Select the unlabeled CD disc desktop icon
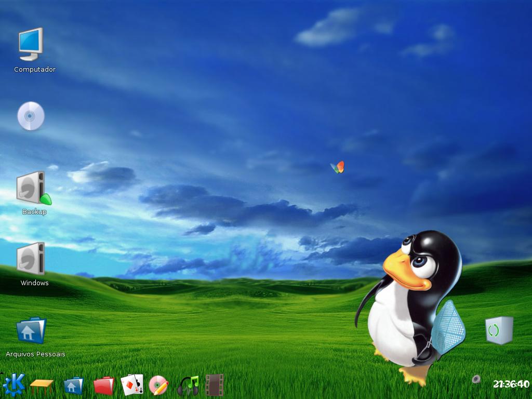The image size is (532, 399). click(x=31, y=116)
